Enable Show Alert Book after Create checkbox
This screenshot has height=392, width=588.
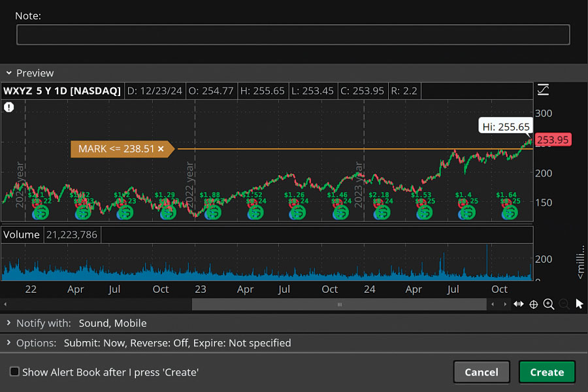[x=14, y=372]
